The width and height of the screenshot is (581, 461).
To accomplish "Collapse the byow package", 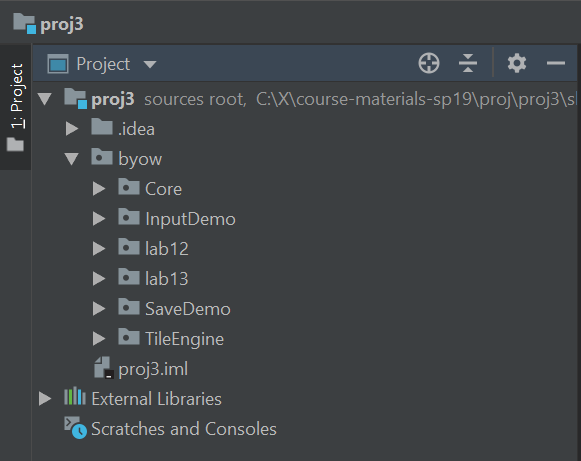I will pos(72,159).
